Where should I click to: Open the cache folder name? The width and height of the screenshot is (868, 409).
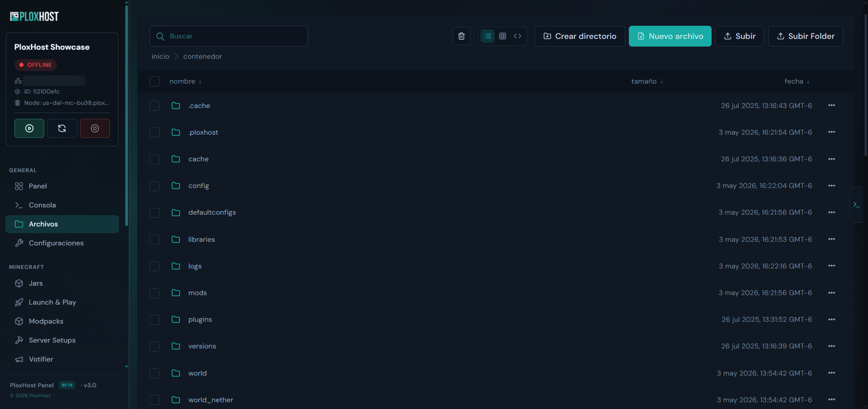tap(198, 159)
